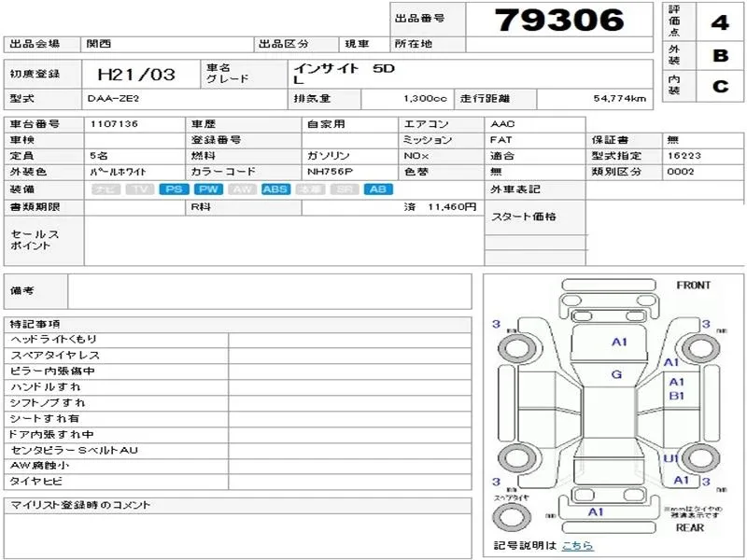Click the B1 damage mark on diagram
The image size is (747, 560).
677,396
